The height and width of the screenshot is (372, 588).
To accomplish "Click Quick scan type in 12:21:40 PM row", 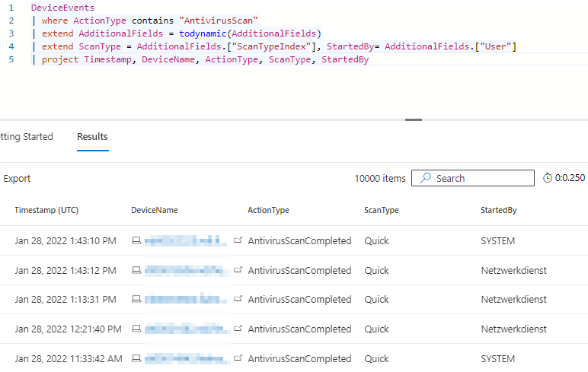I will point(376,329).
